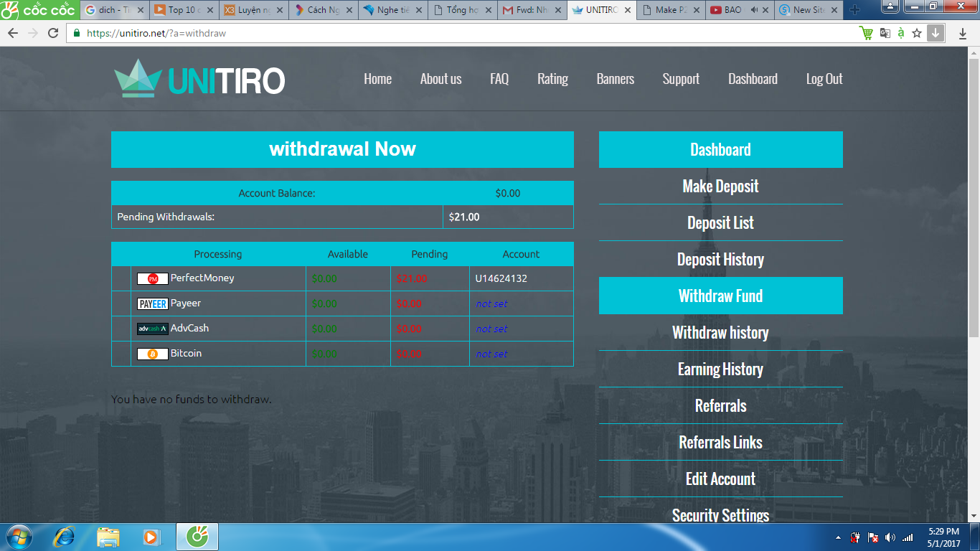This screenshot has height=551, width=980.
Task: Open Deposit List in the sidebar
Action: coord(721,222)
